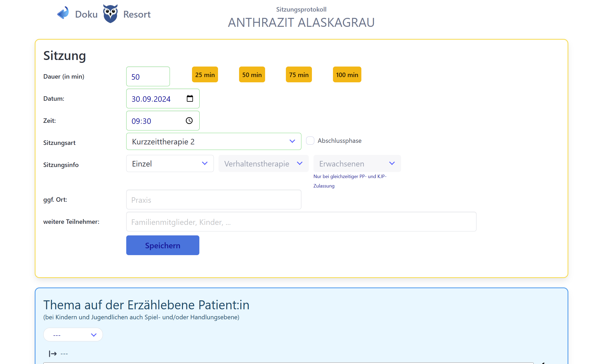This screenshot has width=607, height=364.
Task: Click the Dauer minutes input field
Action: point(148,77)
